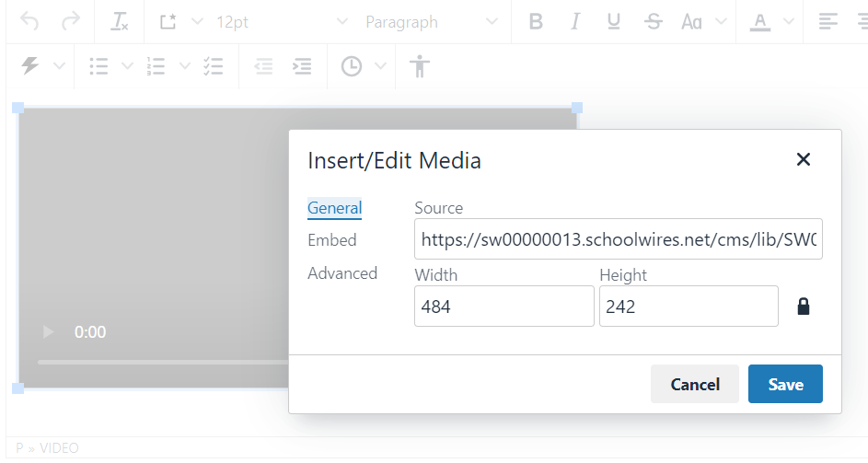Select VIDEO in the element path
Screen dimensions: 868x463
59,447
